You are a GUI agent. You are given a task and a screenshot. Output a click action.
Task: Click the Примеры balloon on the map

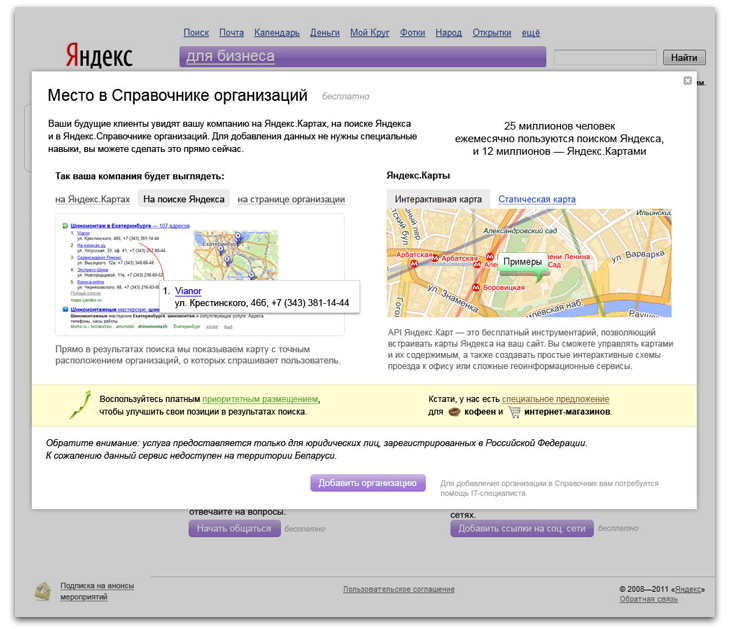pos(522,262)
